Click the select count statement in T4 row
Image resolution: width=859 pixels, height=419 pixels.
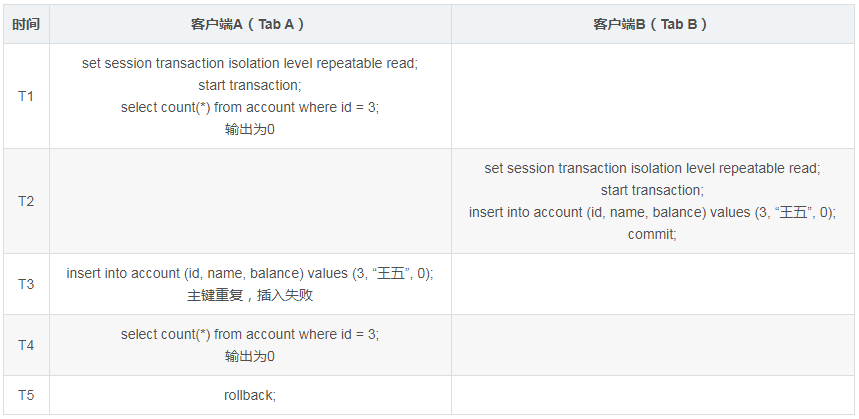click(x=250, y=334)
